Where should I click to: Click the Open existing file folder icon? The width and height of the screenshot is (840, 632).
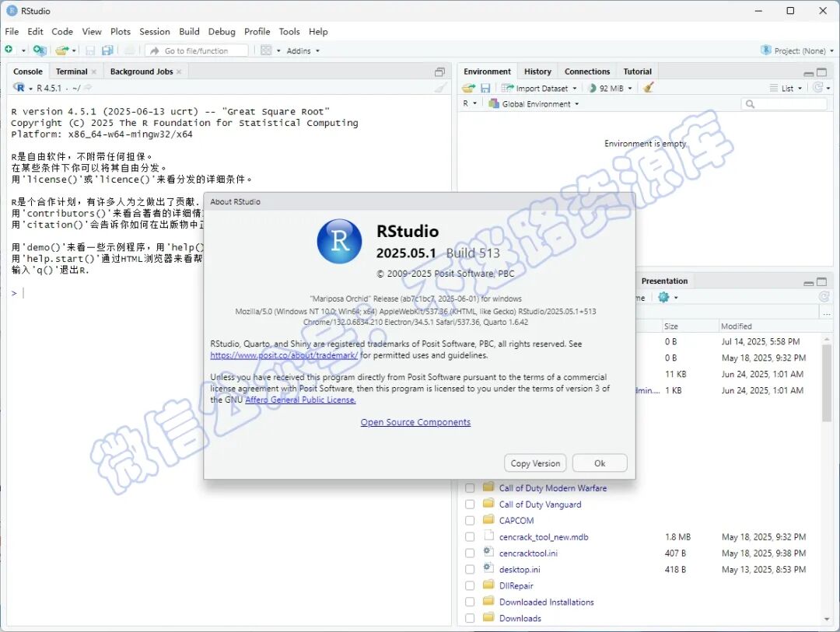click(x=62, y=51)
